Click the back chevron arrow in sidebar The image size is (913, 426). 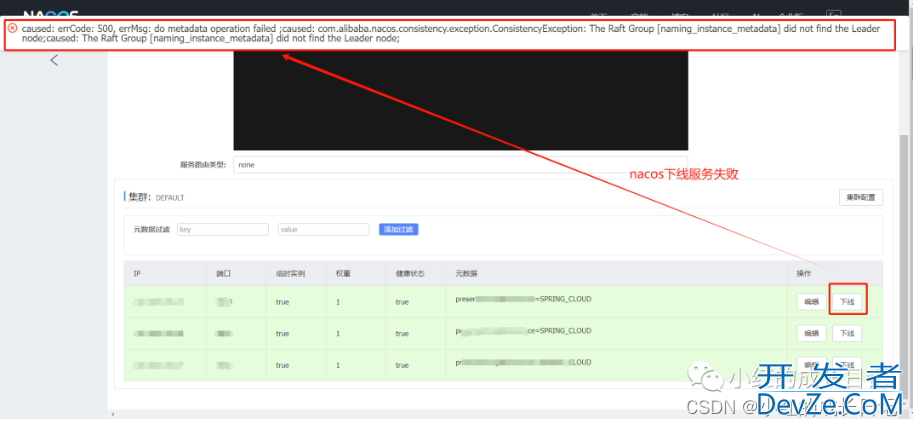(x=54, y=60)
